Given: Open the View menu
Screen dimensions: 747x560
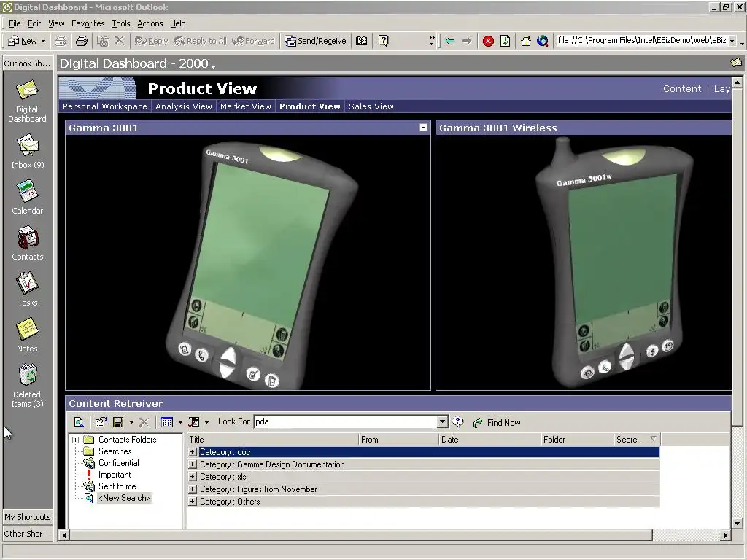Looking at the screenshot, I should (x=56, y=23).
